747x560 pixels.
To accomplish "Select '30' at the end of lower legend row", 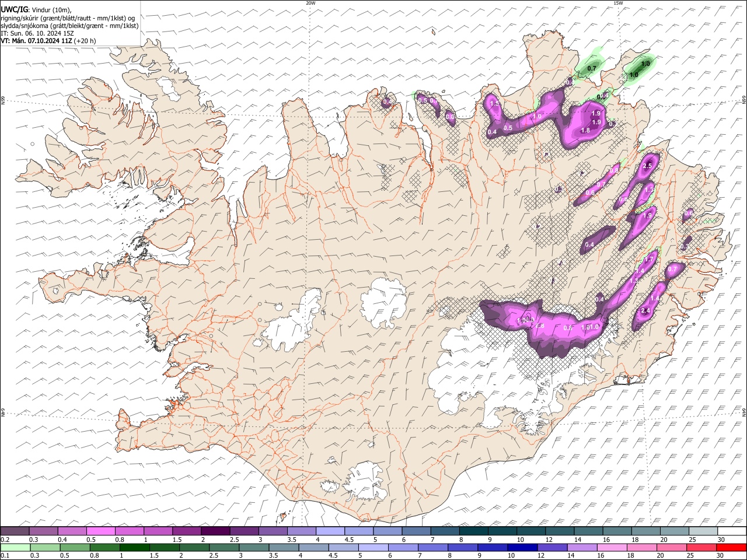I will tap(721, 555).
